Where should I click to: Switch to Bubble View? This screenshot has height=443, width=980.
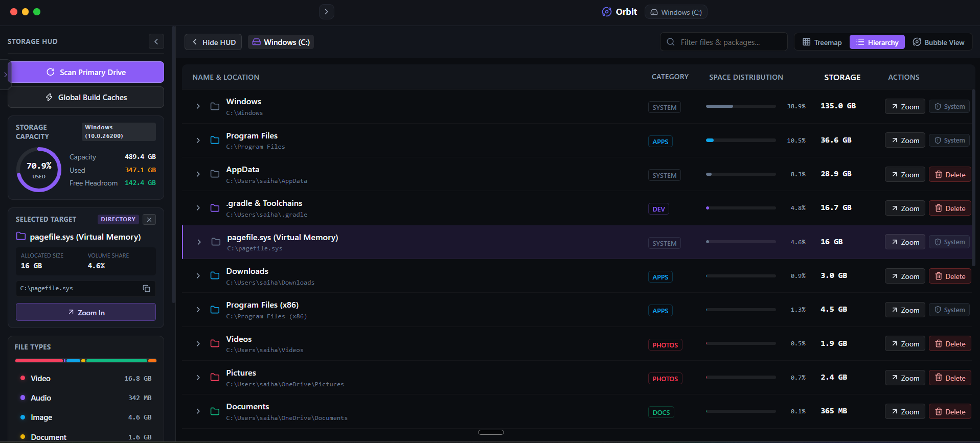[x=939, y=42]
